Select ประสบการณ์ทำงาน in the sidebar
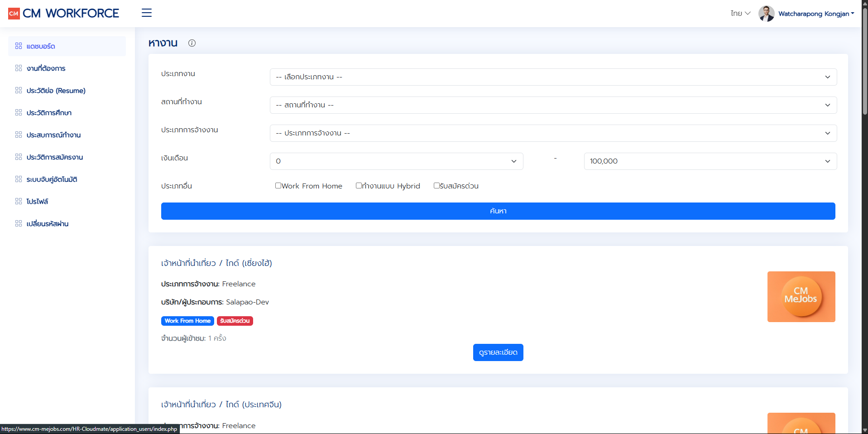 click(x=67, y=135)
